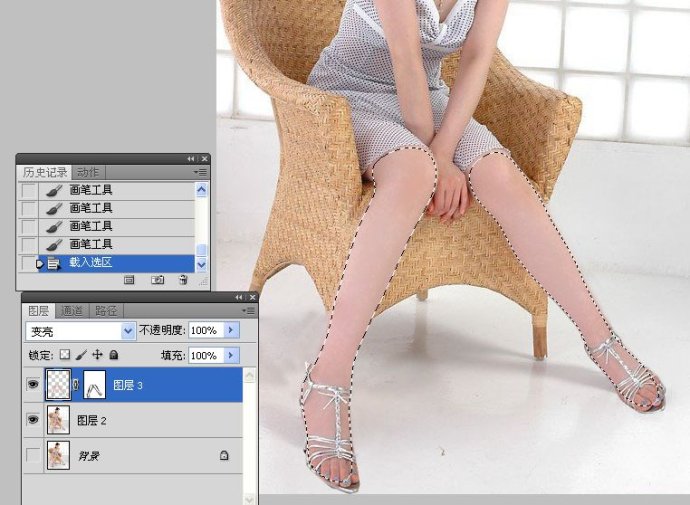Switch to the 通道 tab

click(72, 311)
